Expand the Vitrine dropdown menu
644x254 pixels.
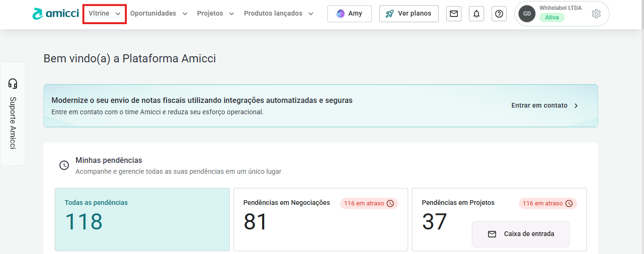click(104, 14)
